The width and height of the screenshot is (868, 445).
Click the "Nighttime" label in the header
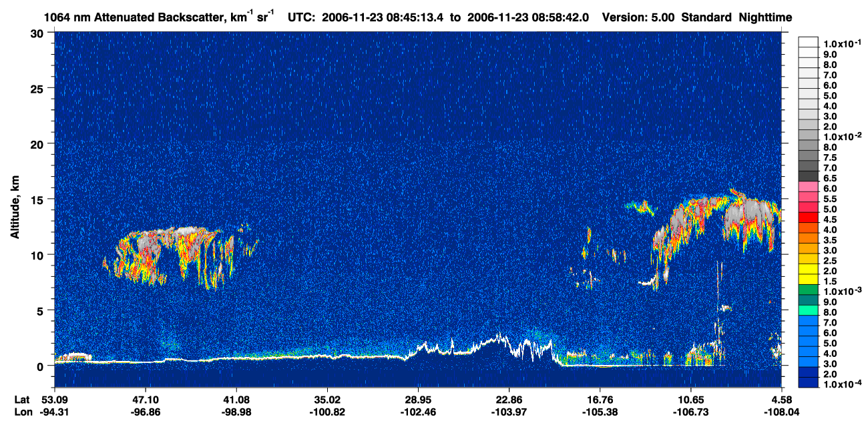pyautogui.click(x=767, y=18)
